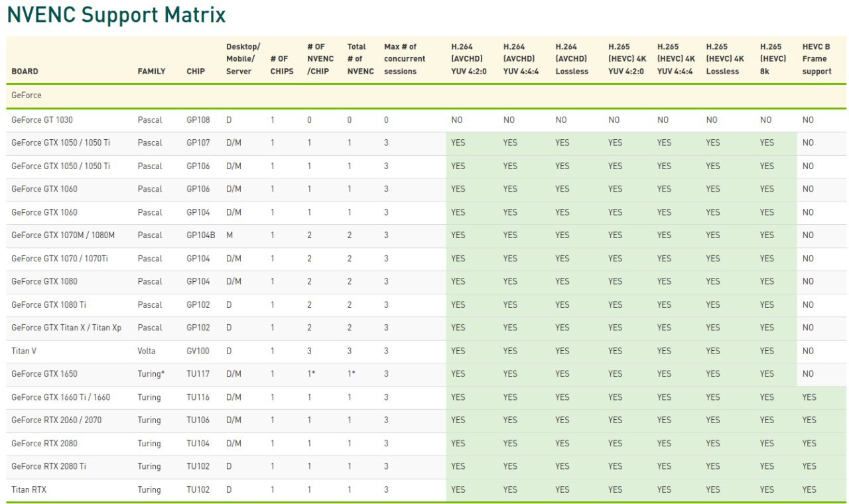The height and width of the screenshot is (504, 849).
Task: Click the H.264 (AVCHD) YUV 4:2:0 header
Action: tap(469, 59)
